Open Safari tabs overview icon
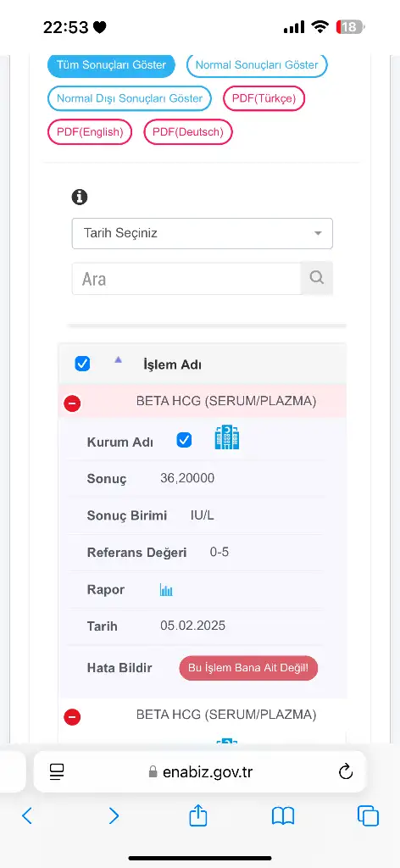400x868 pixels. pyautogui.click(x=368, y=816)
